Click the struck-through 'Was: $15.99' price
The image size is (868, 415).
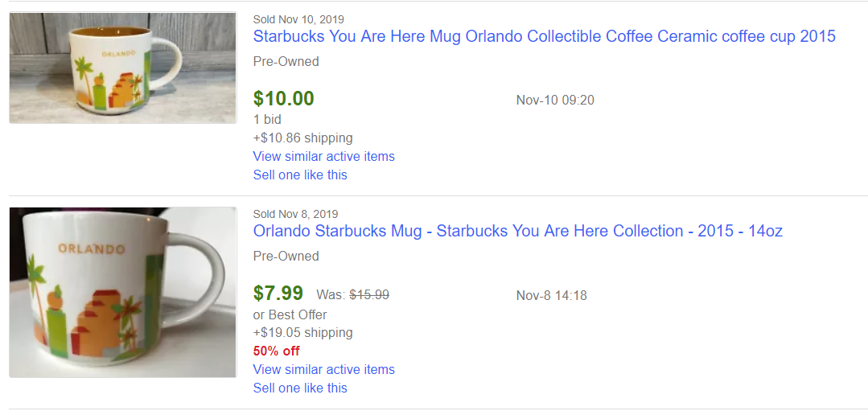(353, 295)
